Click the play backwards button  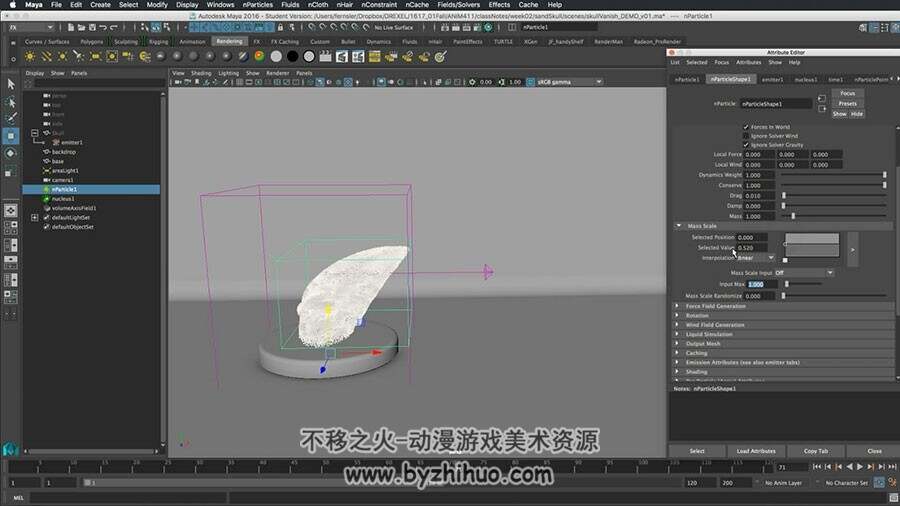849,467
